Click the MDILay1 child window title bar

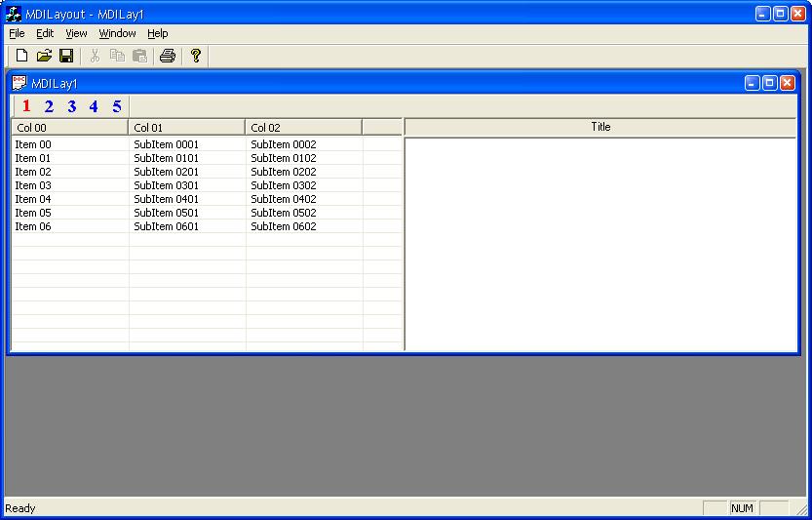click(406, 83)
